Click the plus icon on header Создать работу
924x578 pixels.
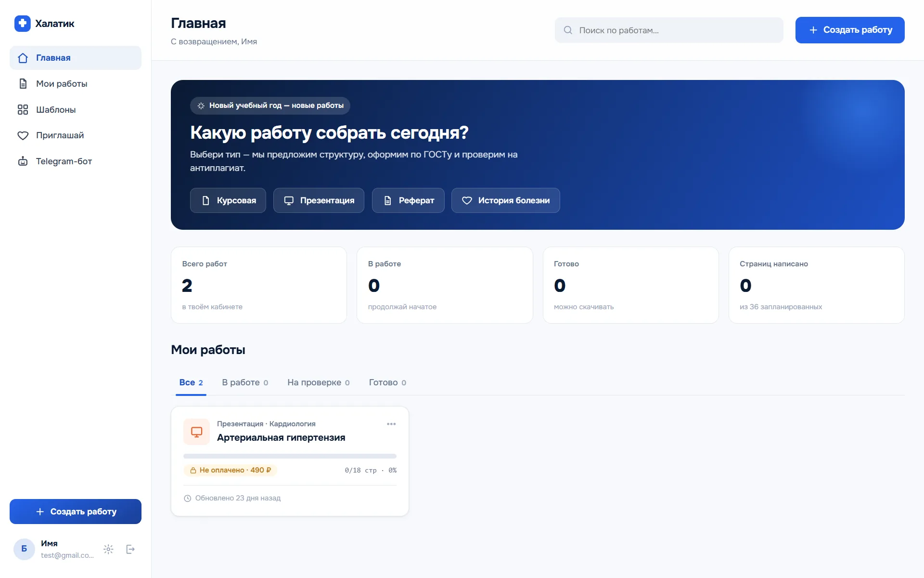pyautogui.click(x=813, y=30)
